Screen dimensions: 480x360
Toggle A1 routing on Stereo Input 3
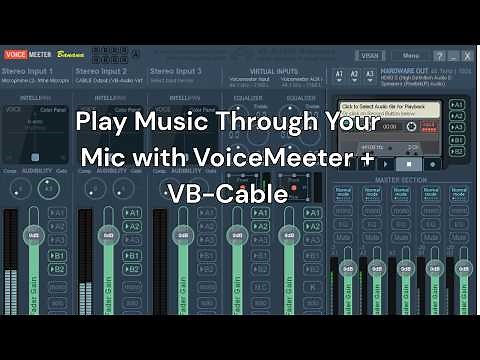click(207, 213)
